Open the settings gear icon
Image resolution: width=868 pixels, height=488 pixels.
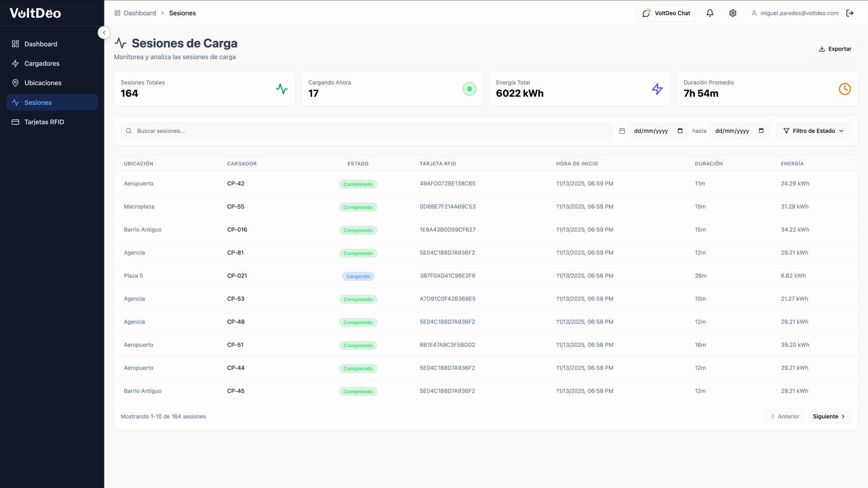[x=733, y=13]
